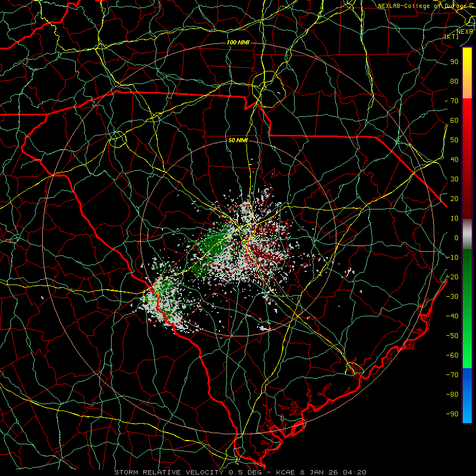Click the "04:20" timestamp in bottom caption
476x476 pixels.
[x=354, y=472]
